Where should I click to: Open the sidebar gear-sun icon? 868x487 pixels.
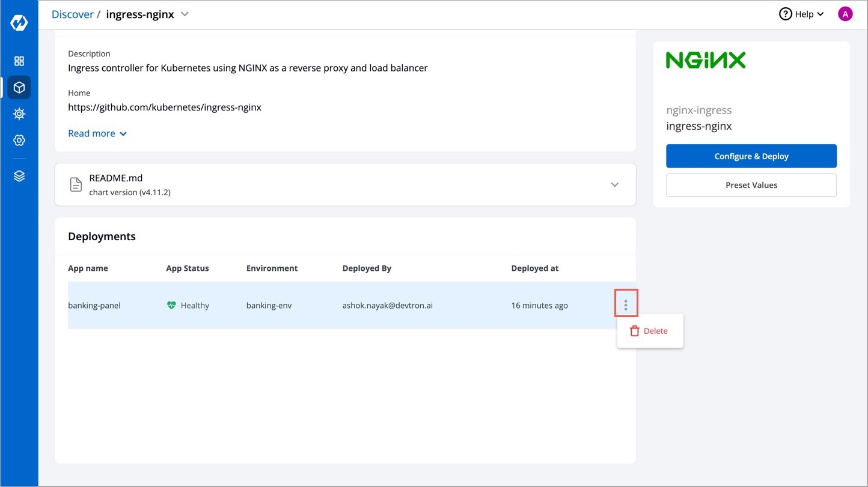19,114
